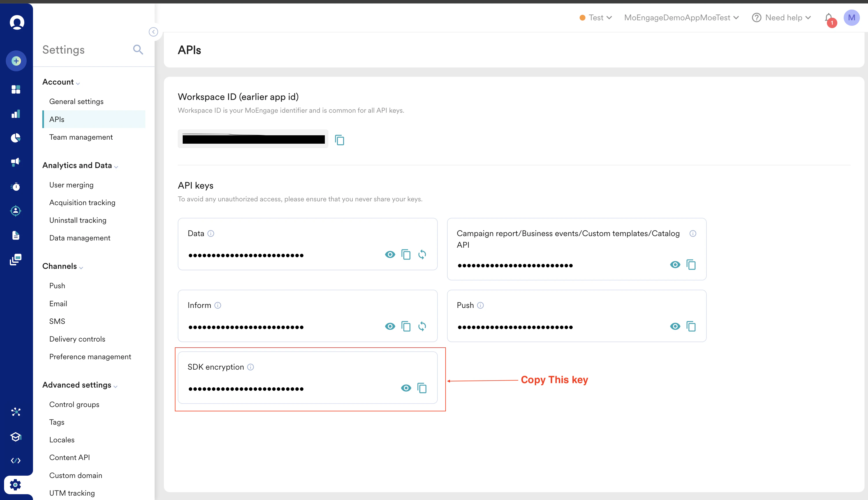This screenshot has width=868, height=500.
Task: Copy the Push API key
Action: pyautogui.click(x=691, y=326)
